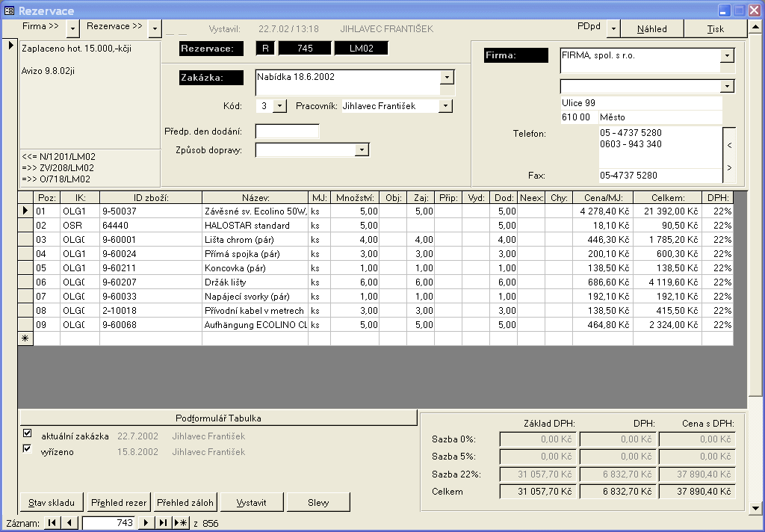
Task: Go to previous record arrow
Action: click(x=69, y=523)
